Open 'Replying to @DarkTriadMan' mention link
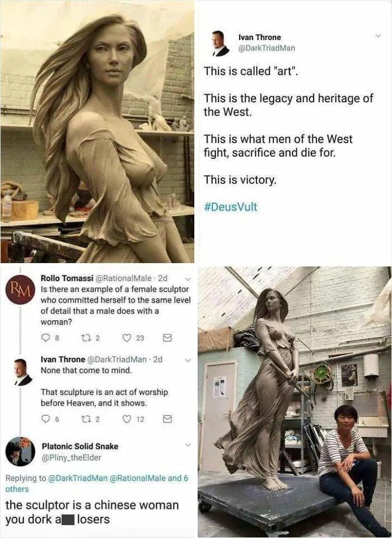392x538 pixels. pos(78,478)
